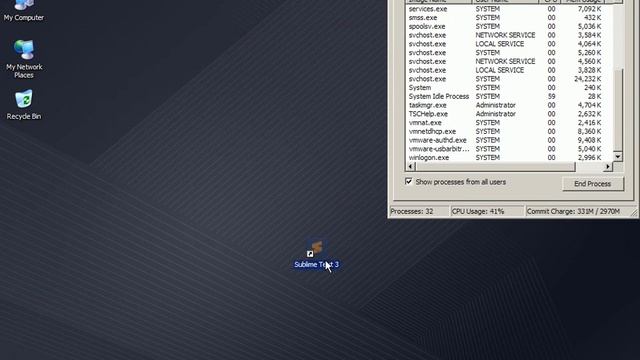Image resolution: width=640 pixels, height=360 pixels.
Task: Select the services.exe process row
Action: pos(509,9)
